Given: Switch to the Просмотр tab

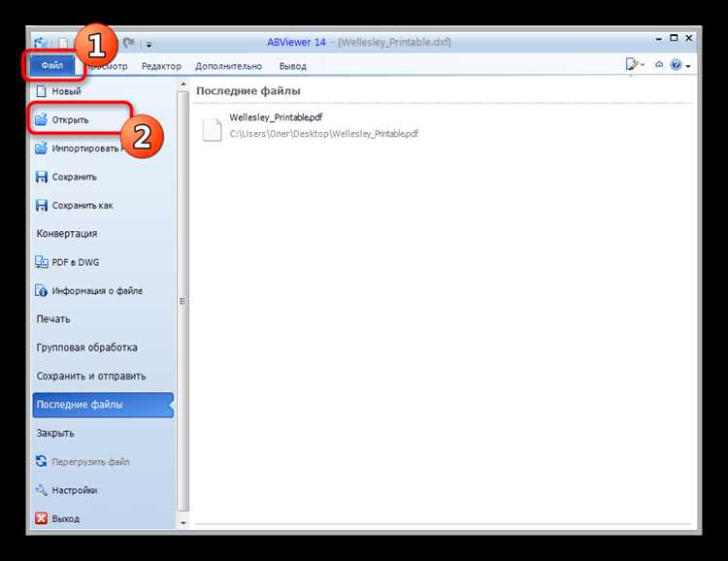Looking at the screenshot, I should [x=107, y=66].
